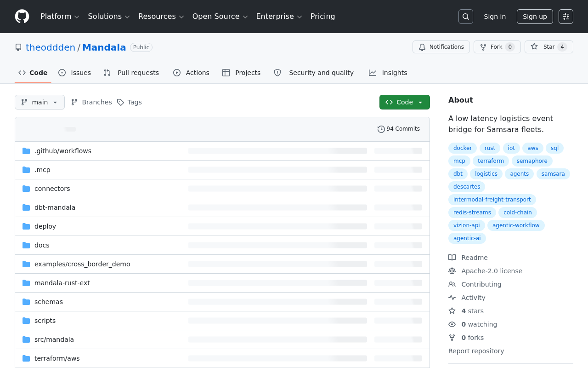Open the search magnifier button
The image size is (588, 368).
coord(466,17)
